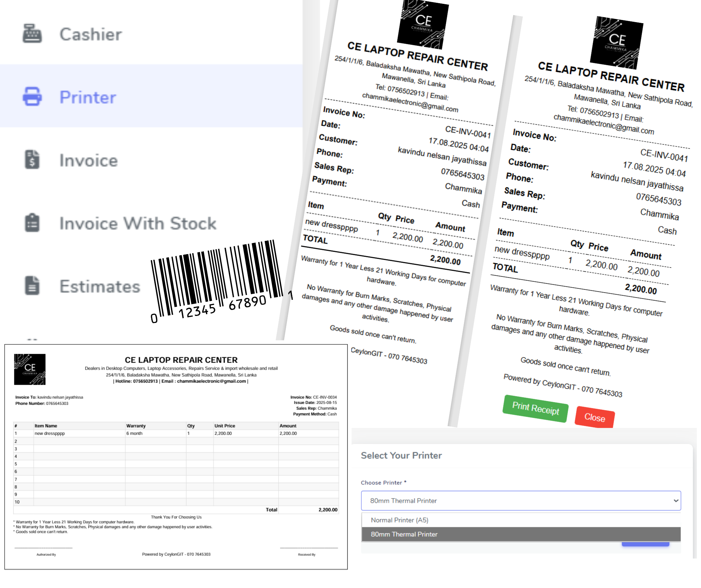Navigate to Estimates in the sidebar
Image resolution: width=701 pixels, height=588 pixels.
pyautogui.click(x=99, y=286)
